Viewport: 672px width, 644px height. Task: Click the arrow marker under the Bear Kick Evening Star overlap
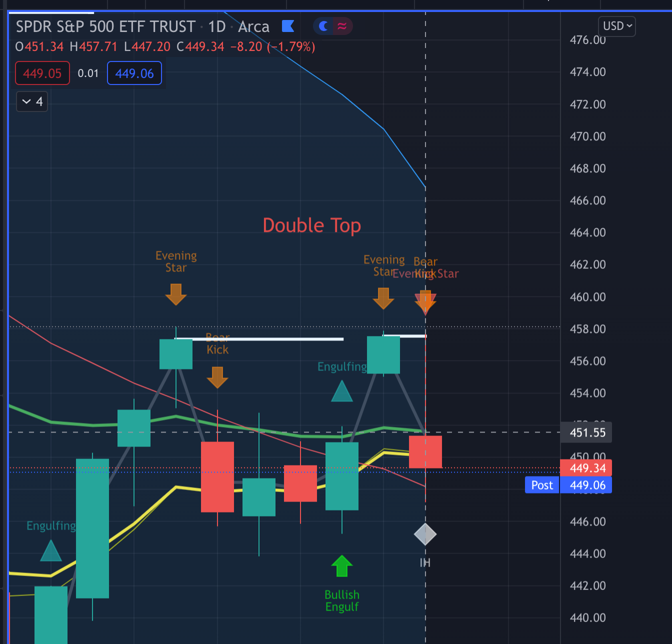pos(425,302)
